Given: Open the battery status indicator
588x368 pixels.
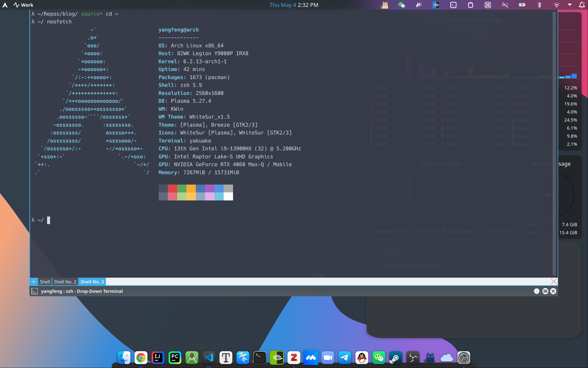Looking at the screenshot, I should [x=522, y=5].
